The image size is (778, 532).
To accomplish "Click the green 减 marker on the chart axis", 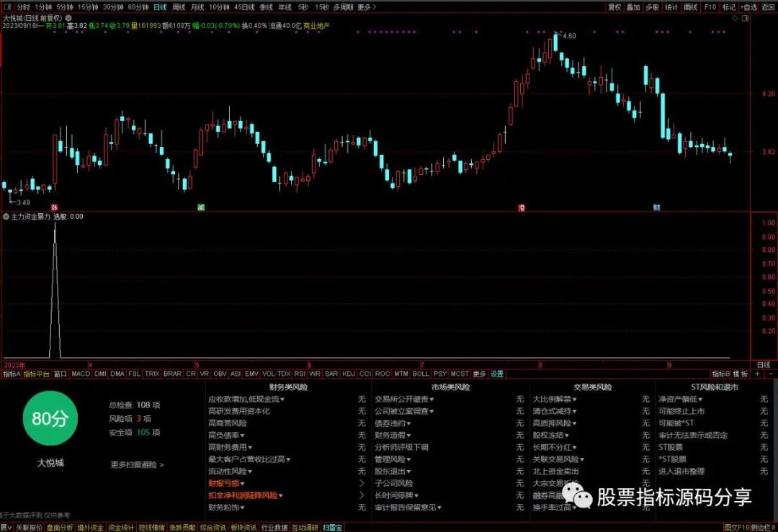I will tap(201, 207).
